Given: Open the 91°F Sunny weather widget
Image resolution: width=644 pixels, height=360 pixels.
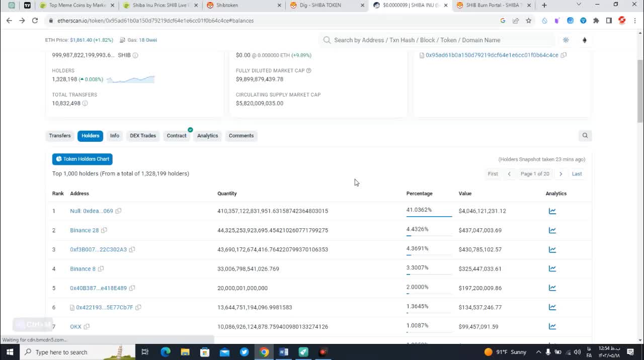Looking at the screenshot, I should pos(505,352).
